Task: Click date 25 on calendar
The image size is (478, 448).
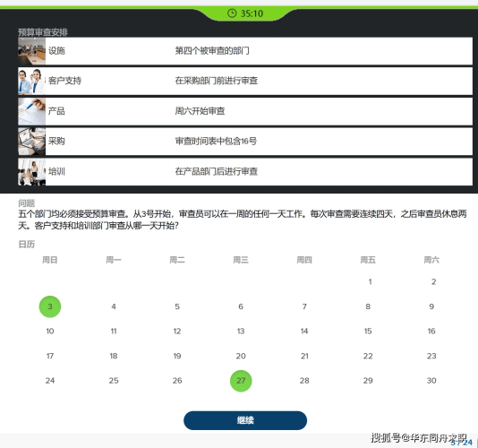Action: tap(114, 381)
